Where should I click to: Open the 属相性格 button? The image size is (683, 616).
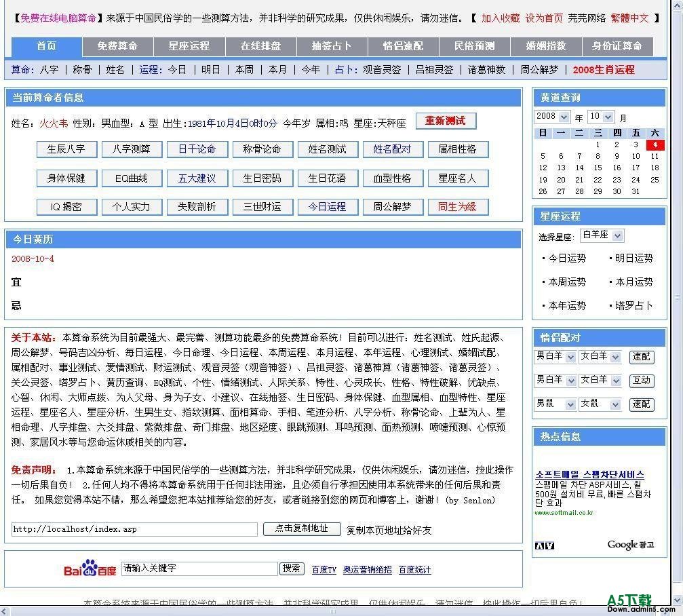pos(458,149)
